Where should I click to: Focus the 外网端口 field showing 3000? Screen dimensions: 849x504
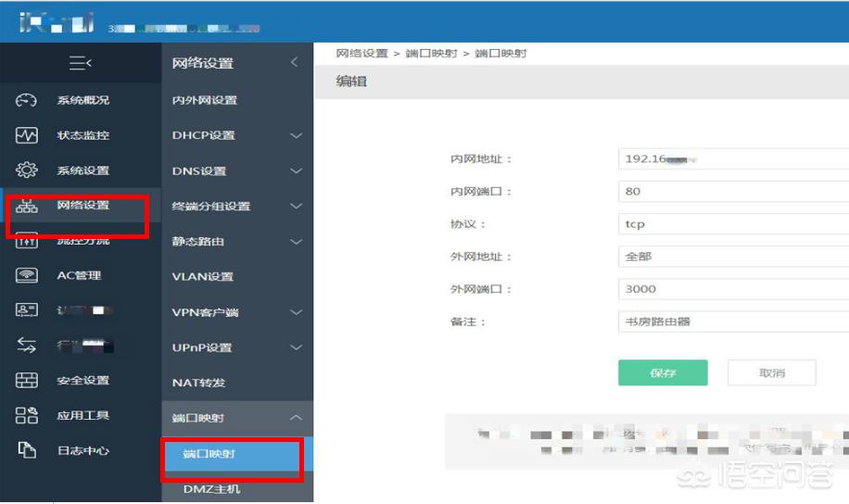tap(734, 289)
